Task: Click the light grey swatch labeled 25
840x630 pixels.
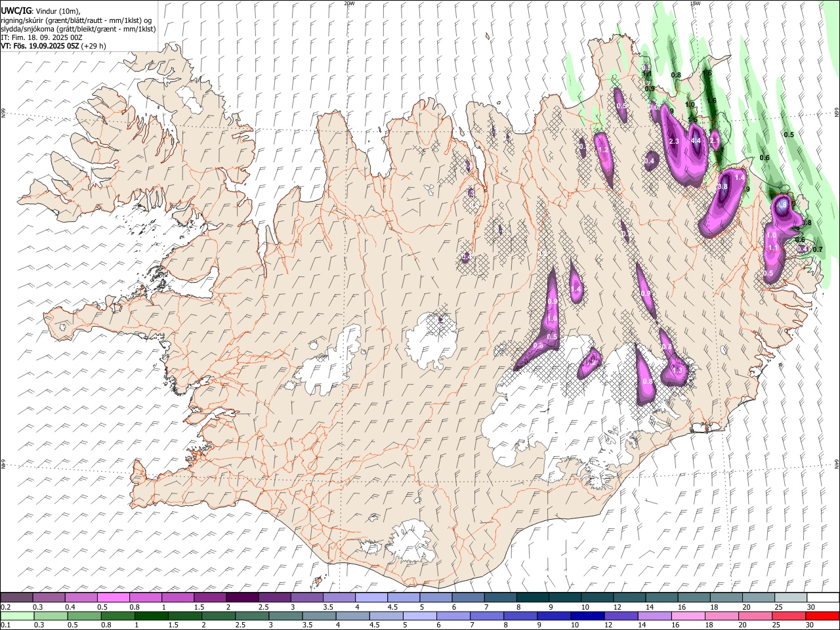Action: point(791,598)
